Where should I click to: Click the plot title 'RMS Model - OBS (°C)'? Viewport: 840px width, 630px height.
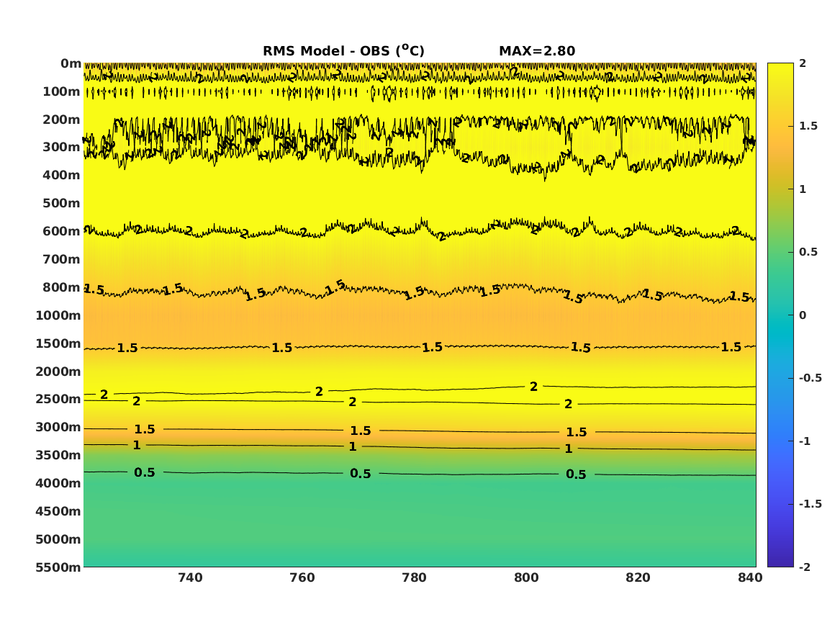coord(343,51)
